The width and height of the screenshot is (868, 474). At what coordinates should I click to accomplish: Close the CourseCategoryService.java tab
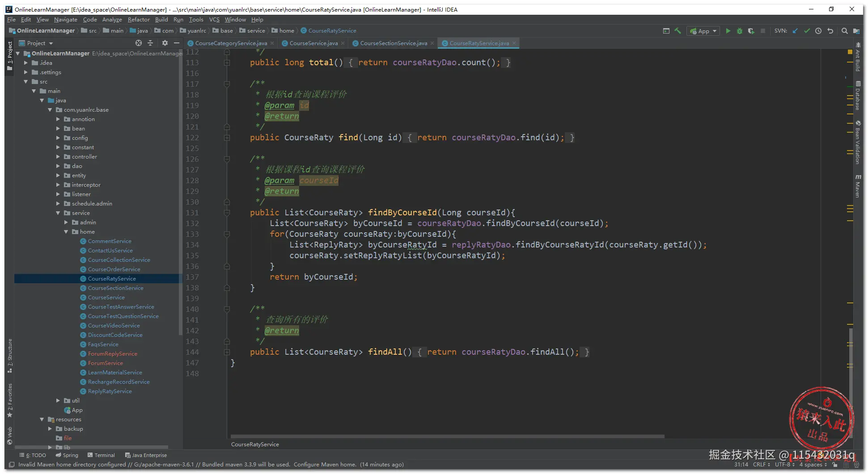[x=272, y=43]
